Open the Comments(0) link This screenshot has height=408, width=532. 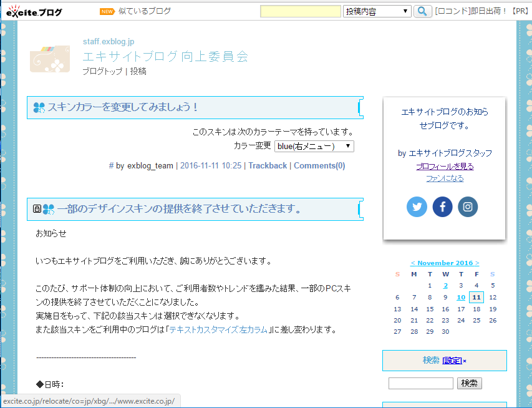[319, 166]
